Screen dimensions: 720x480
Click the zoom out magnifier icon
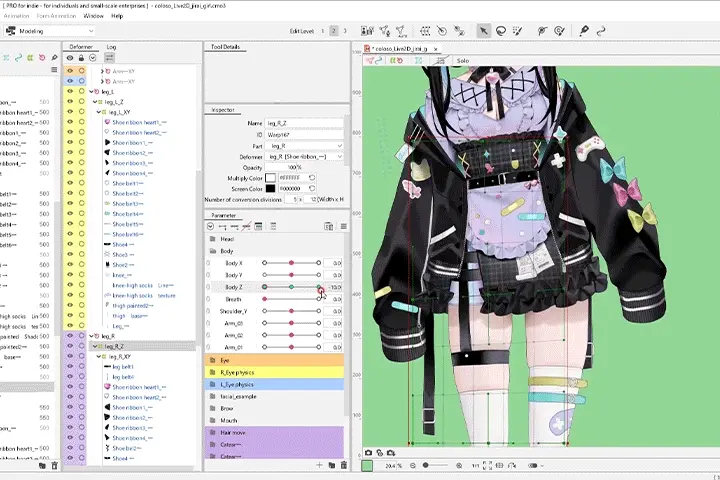(x=412, y=465)
